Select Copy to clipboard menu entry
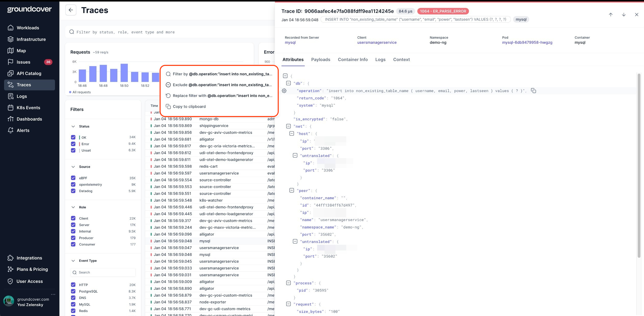This screenshot has height=316, width=644. coord(189,107)
